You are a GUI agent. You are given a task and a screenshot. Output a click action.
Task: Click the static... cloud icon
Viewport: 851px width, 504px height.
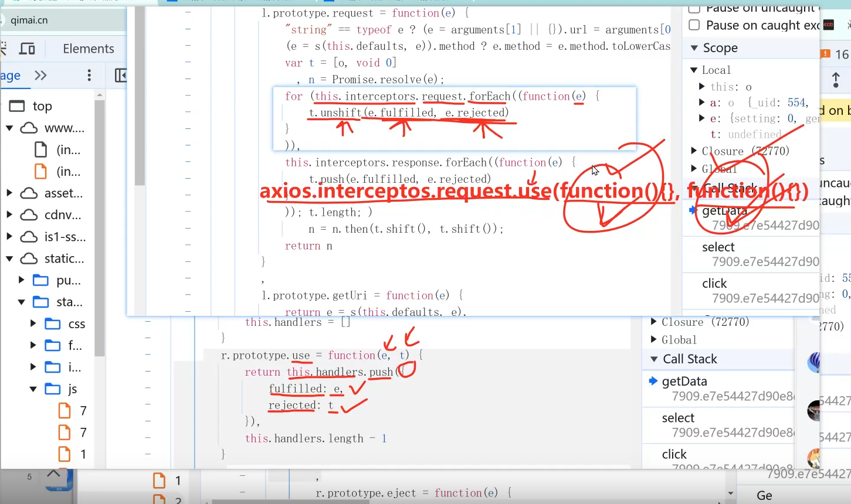[29, 258]
